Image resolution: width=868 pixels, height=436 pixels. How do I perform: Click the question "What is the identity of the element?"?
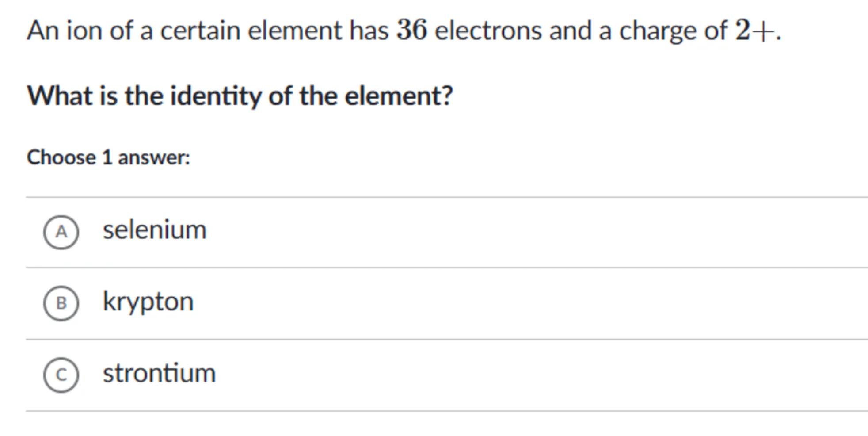[240, 96]
